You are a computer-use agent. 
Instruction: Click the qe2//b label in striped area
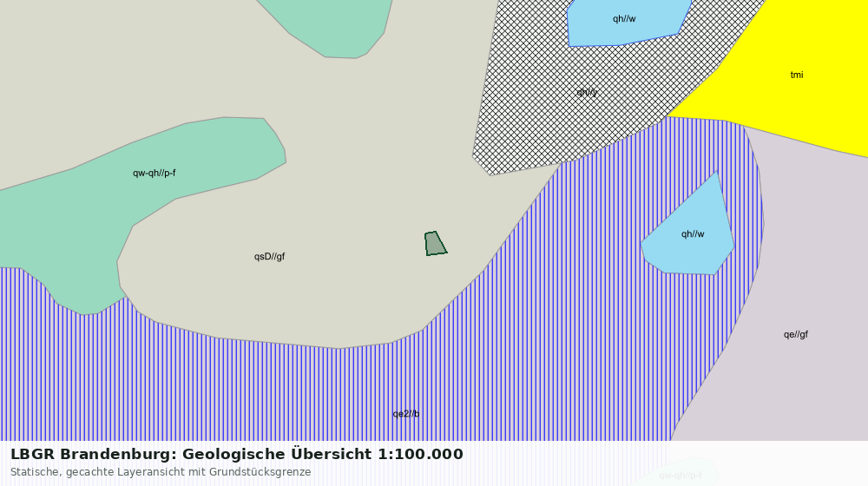405,414
